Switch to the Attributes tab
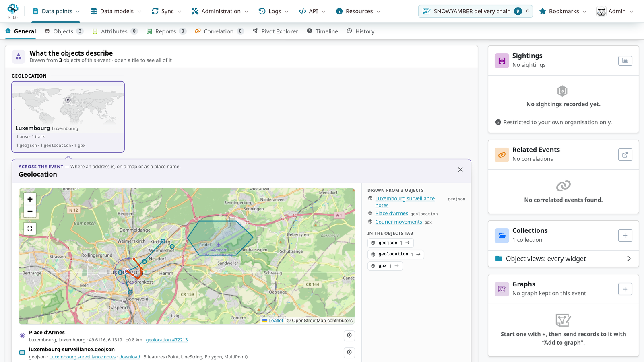644x362 pixels. pyautogui.click(x=115, y=31)
